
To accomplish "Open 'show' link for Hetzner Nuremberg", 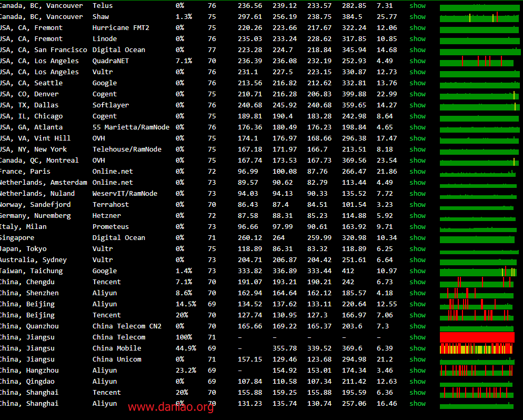I will click(x=417, y=215).
